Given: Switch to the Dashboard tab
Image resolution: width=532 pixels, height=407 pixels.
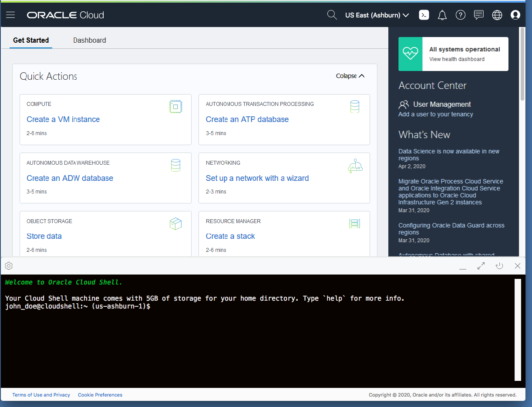Looking at the screenshot, I should (89, 40).
